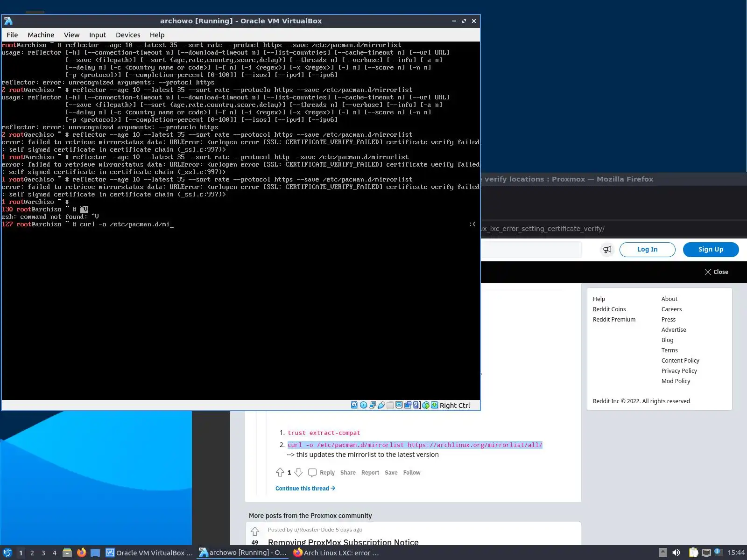Switch to virtual desktop 4
Screen dimensions: 747x560
[54, 553]
